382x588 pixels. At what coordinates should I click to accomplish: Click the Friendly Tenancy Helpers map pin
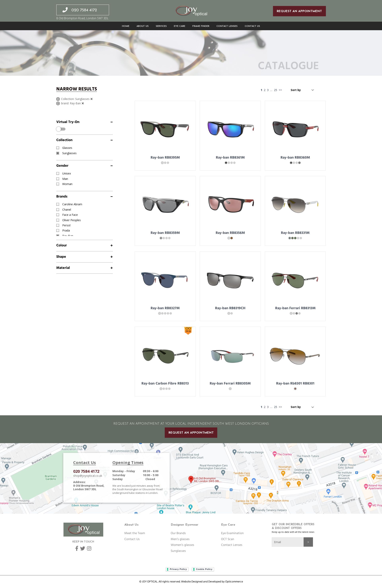click(x=253, y=510)
